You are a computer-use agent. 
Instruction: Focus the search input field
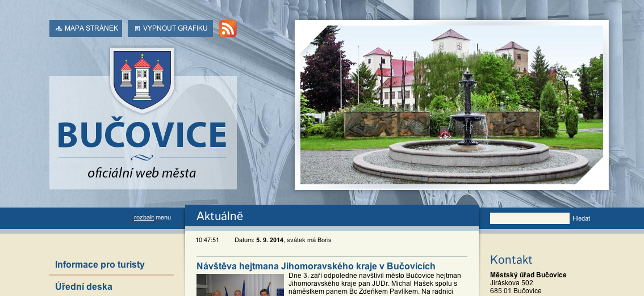pyautogui.click(x=529, y=218)
